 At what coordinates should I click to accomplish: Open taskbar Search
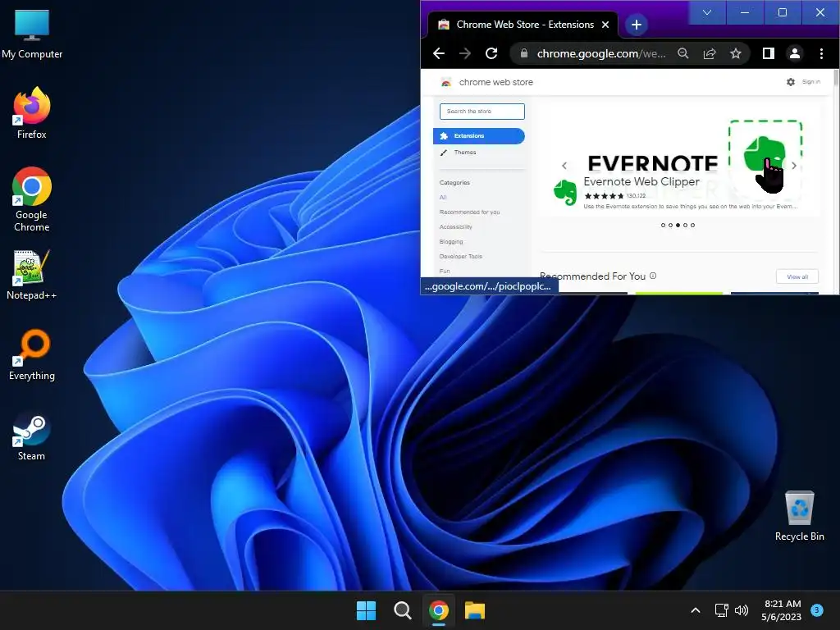pos(402,610)
